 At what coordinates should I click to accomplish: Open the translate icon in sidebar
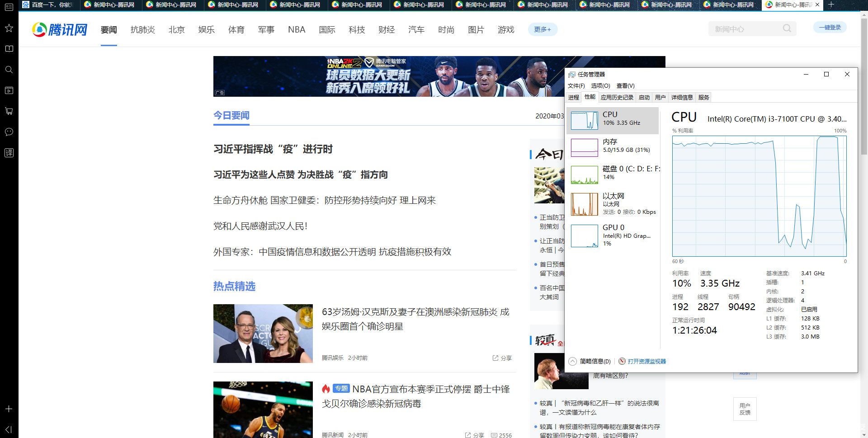9,153
